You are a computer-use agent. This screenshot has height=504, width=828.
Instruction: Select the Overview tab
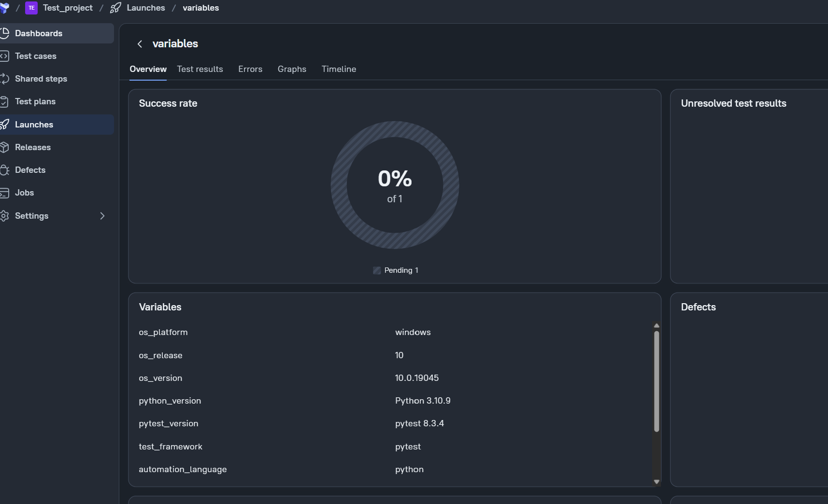[148, 69]
